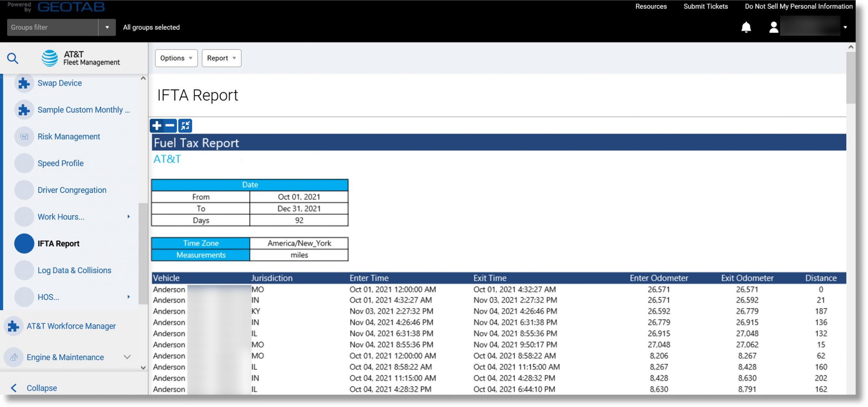Click the minus collapse icon in report
Screen dimensions: 868x407
coord(169,125)
